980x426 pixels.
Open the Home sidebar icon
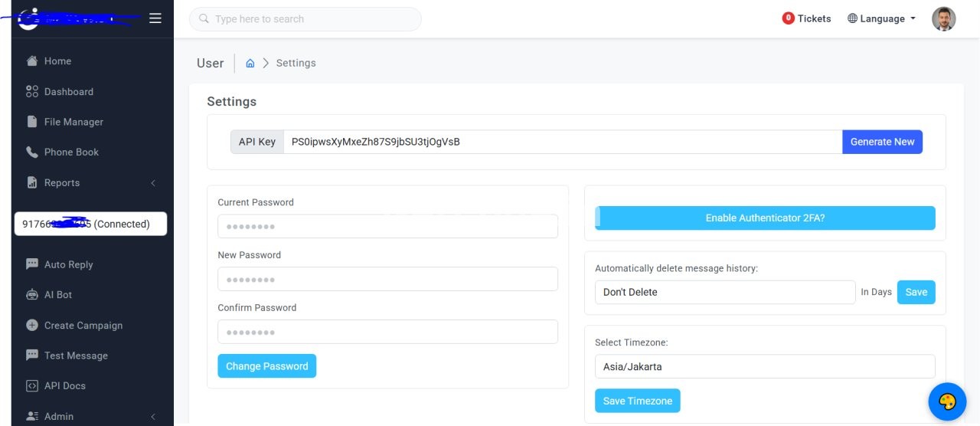(32, 61)
